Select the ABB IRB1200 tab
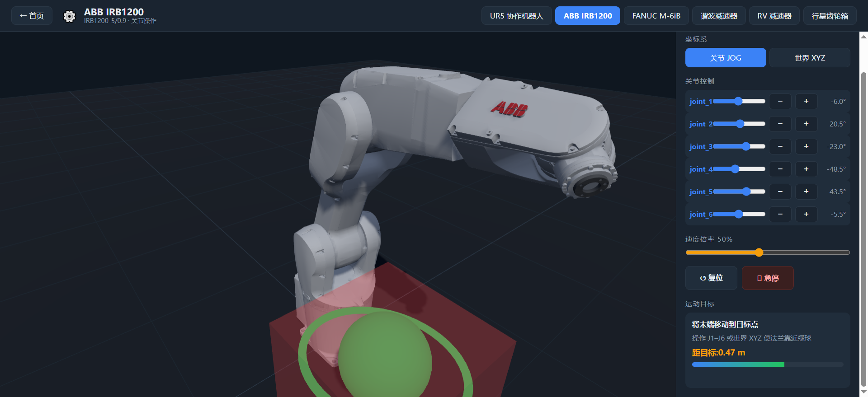868x397 pixels. coord(588,16)
